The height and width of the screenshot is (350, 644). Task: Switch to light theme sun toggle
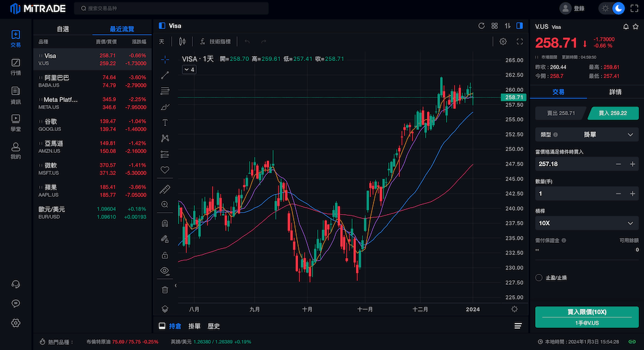(605, 8)
